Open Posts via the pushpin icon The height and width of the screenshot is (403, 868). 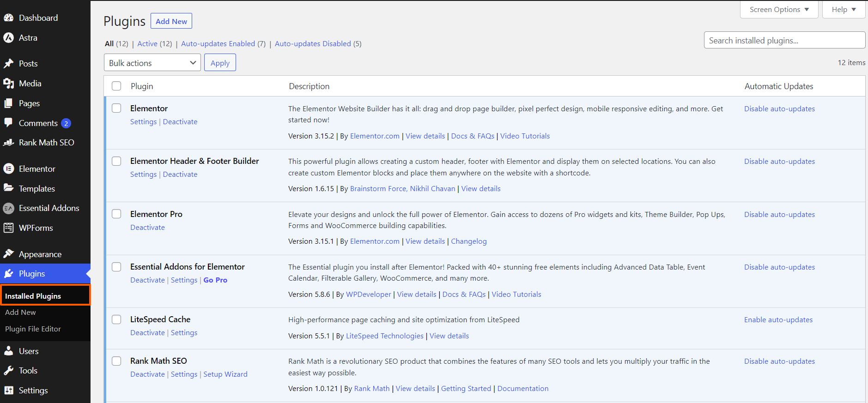point(9,64)
